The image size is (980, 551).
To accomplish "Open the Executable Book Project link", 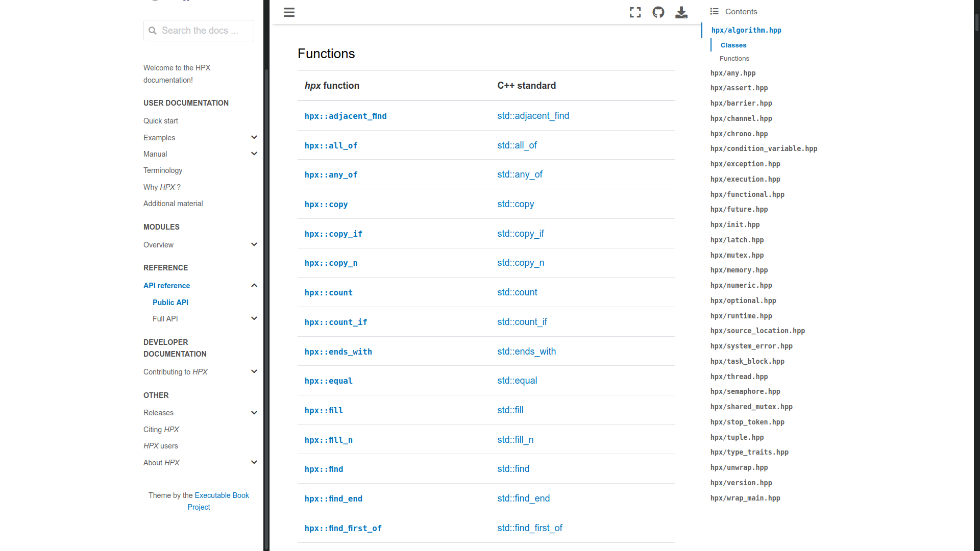I will point(222,495).
